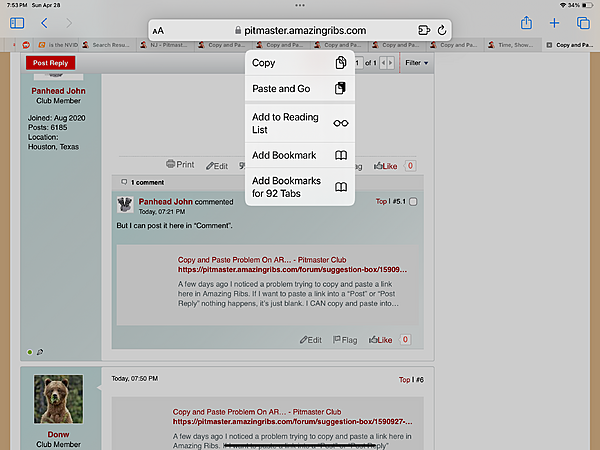Screen dimensions: 600x450
Task: Reload the page with refresh icon
Action: coord(442,30)
